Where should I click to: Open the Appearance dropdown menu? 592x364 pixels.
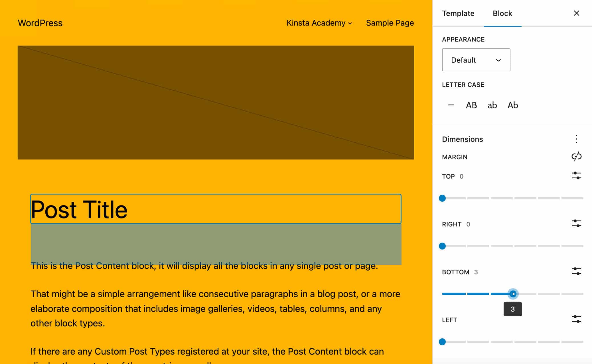coord(476,60)
